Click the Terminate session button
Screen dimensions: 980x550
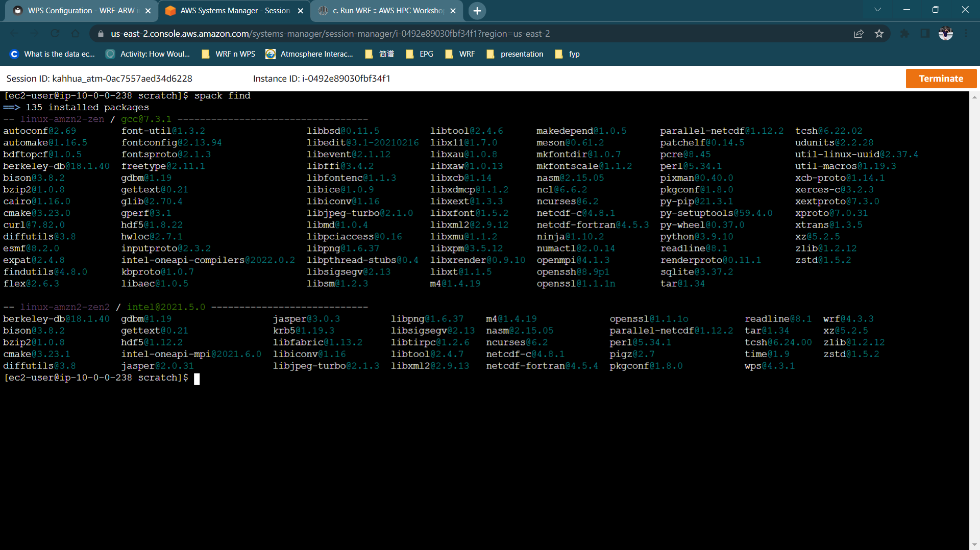point(941,79)
